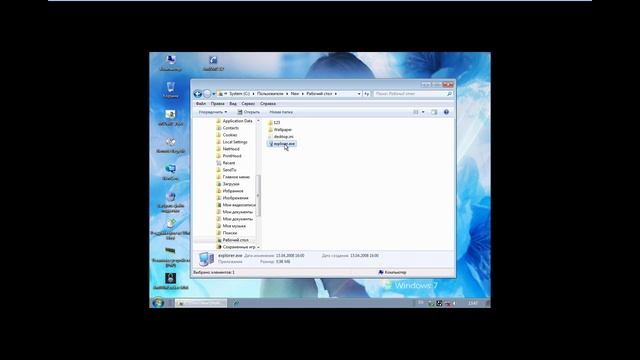The image size is (640, 360).
Task: Click the taskbar clock
Action: tap(473, 303)
